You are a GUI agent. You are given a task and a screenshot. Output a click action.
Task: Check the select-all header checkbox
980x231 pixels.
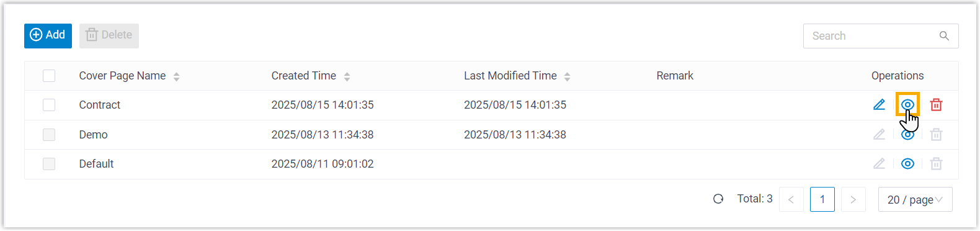pyautogui.click(x=49, y=76)
